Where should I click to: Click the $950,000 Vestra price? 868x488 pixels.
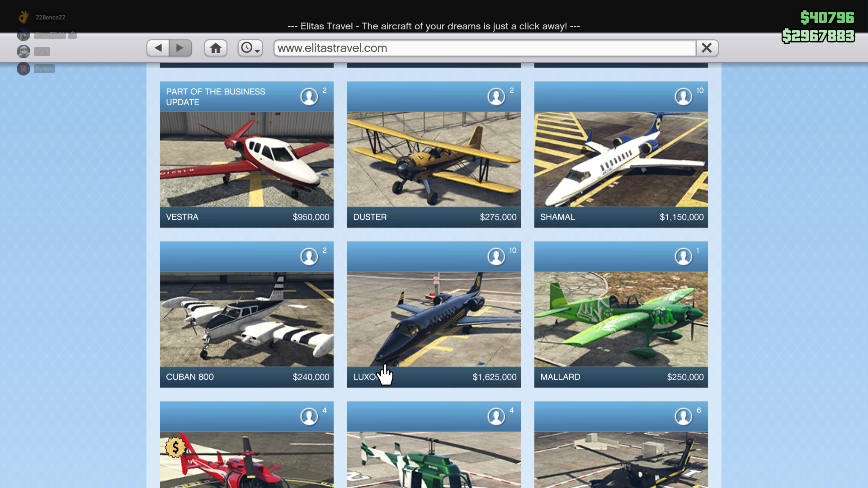(311, 217)
